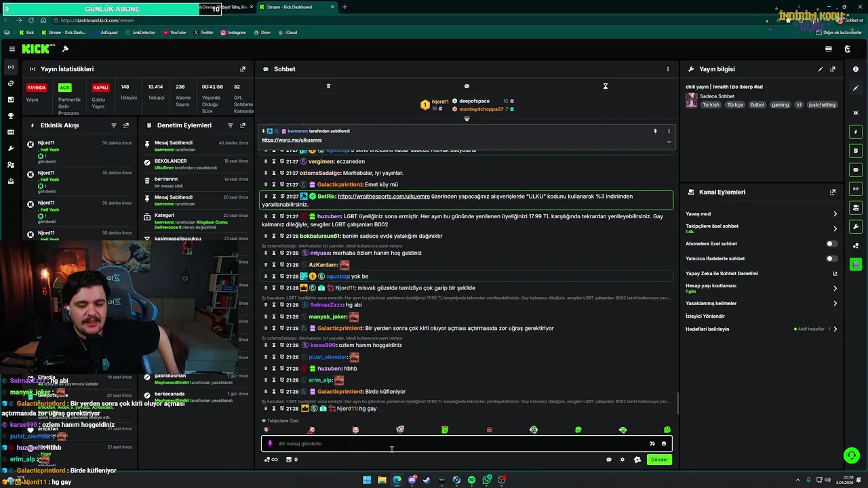868x488 pixels.
Task: Toggle Yalnızca ifadelerle sohbet switch
Action: click(831, 258)
